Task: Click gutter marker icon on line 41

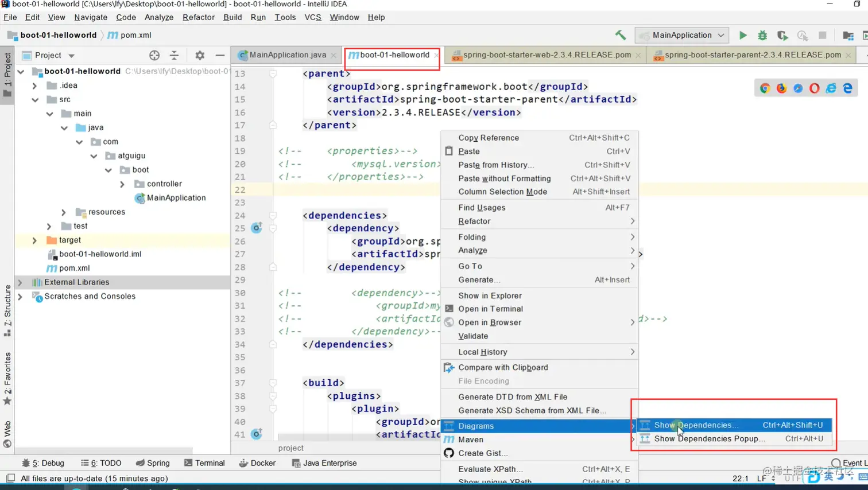Action: tap(257, 434)
